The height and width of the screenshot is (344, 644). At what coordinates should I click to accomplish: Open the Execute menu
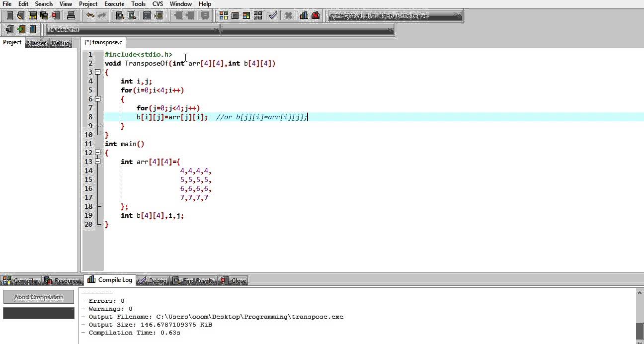(114, 3)
